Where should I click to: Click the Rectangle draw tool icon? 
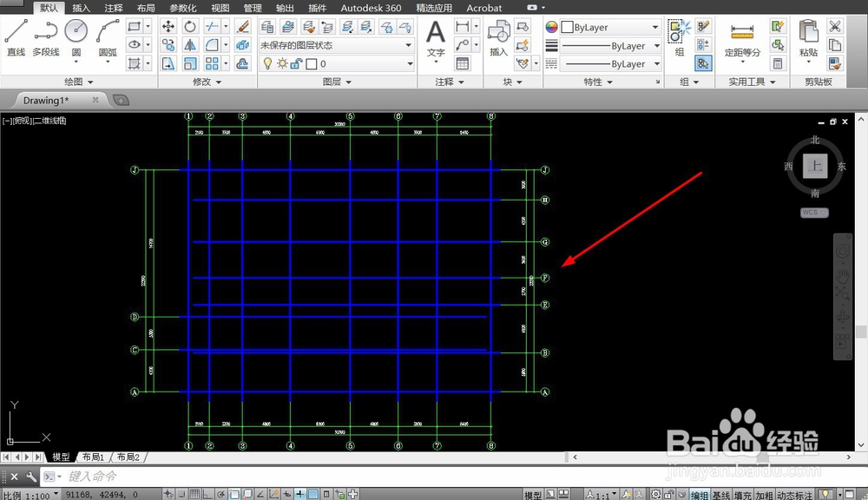134,26
